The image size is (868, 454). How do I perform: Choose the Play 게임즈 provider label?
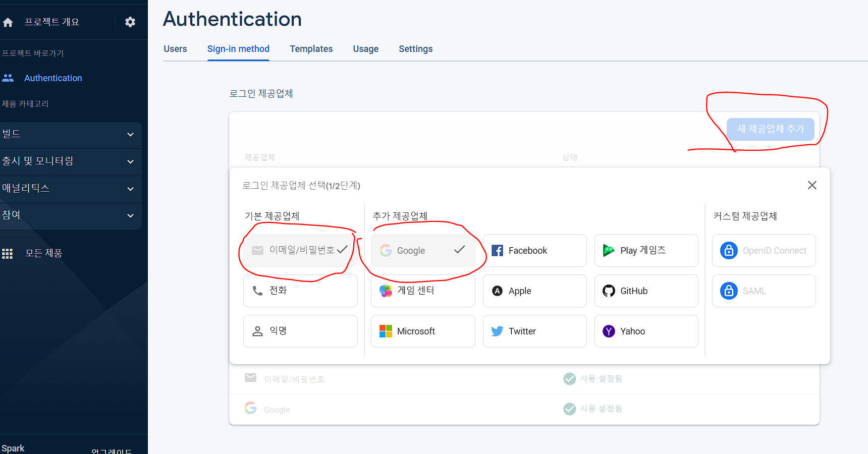coord(643,251)
